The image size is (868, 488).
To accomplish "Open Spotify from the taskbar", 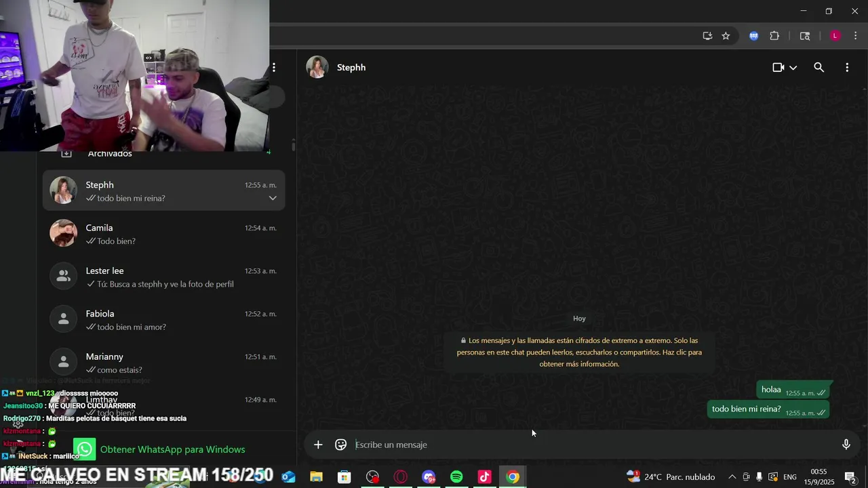I will (456, 477).
